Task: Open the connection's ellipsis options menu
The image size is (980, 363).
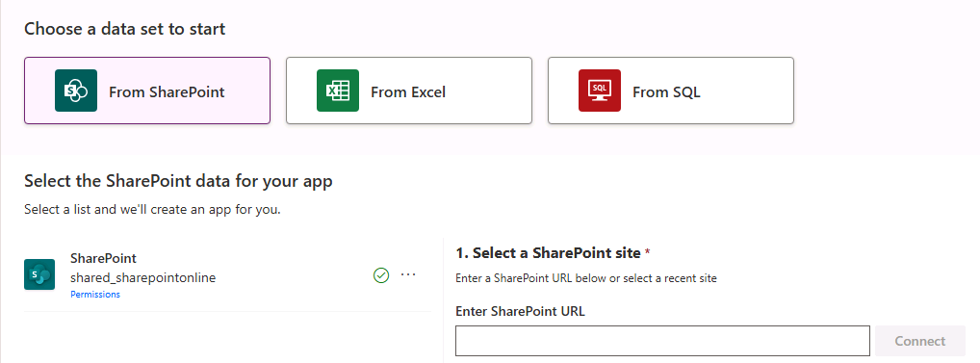Action: click(408, 274)
